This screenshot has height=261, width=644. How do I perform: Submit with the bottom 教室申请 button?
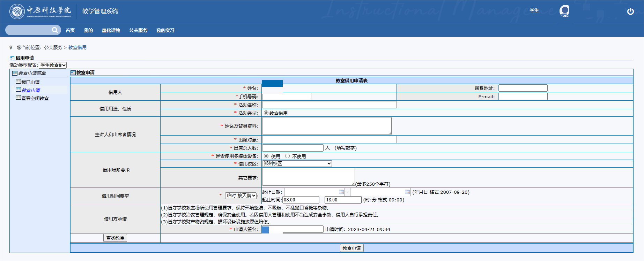click(x=351, y=248)
